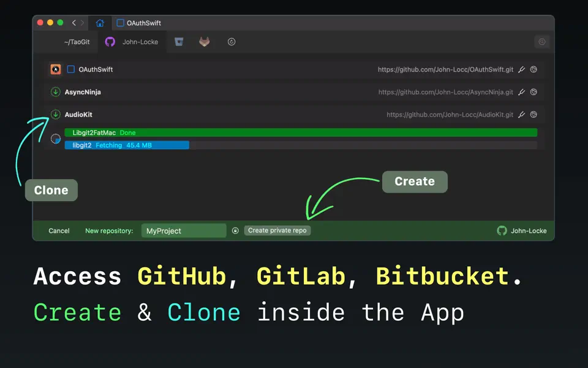Toggle the option icon beside MyProject field
The height and width of the screenshot is (368, 588).
[x=235, y=230]
